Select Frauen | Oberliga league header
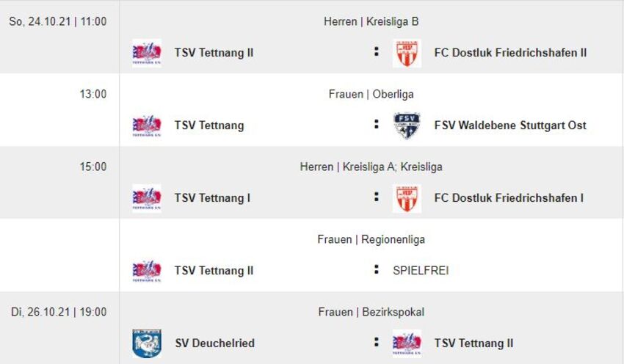 (371, 94)
